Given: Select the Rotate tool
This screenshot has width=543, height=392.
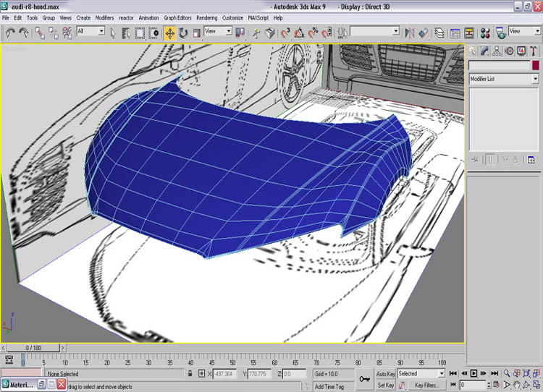Looking at the screenshot, I should (183, 33).
